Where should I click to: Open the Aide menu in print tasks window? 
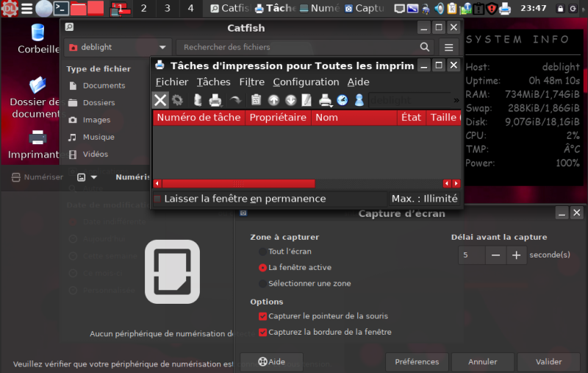pyautogui.click(x=359, y=82)
